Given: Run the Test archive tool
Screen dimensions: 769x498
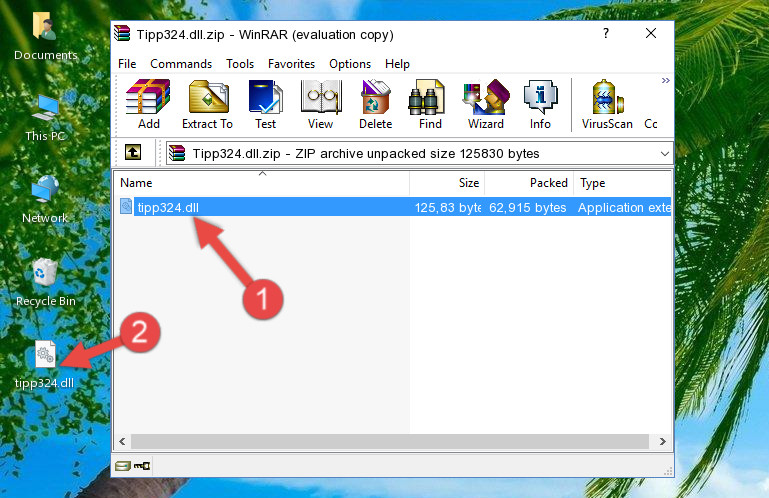Looking at the screenshot, I should 265,105.
